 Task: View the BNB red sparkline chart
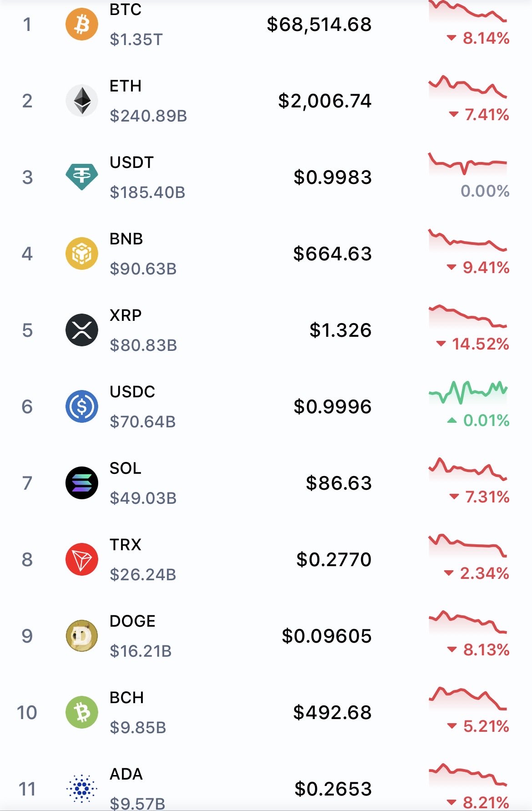click(x=467, y=240)
